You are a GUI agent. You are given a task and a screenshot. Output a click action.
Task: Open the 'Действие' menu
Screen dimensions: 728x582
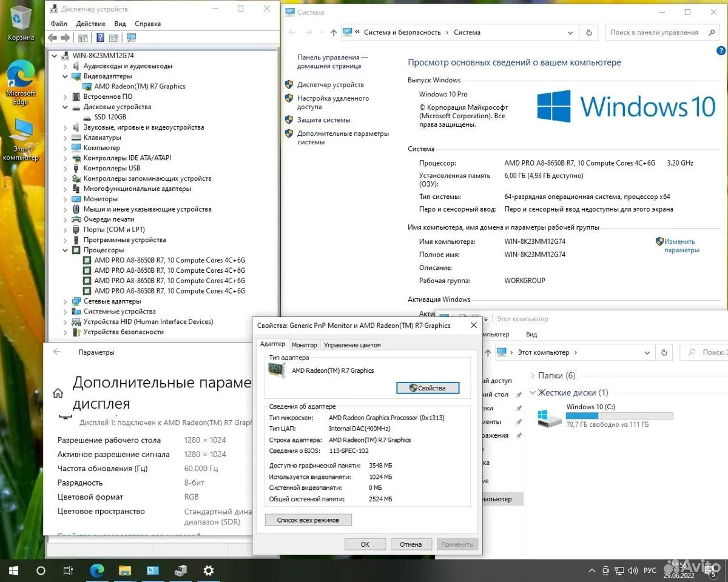coord(91,24)
